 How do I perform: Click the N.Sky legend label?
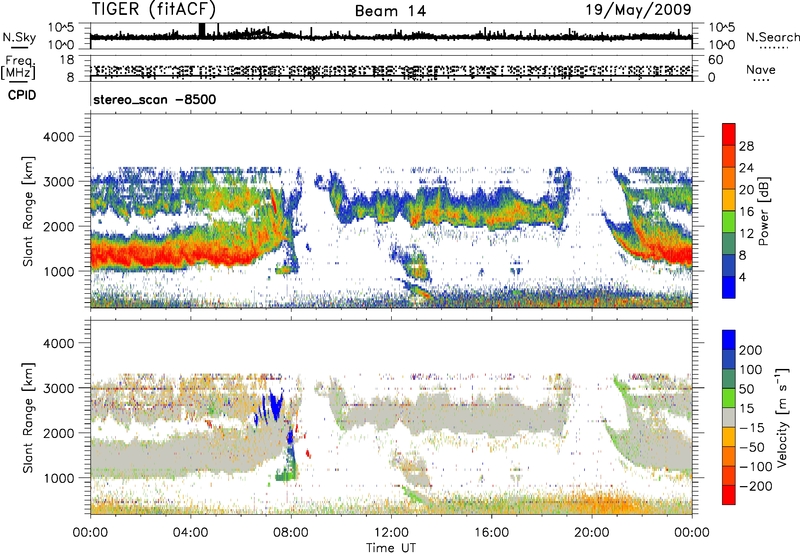tap(19, 37)
